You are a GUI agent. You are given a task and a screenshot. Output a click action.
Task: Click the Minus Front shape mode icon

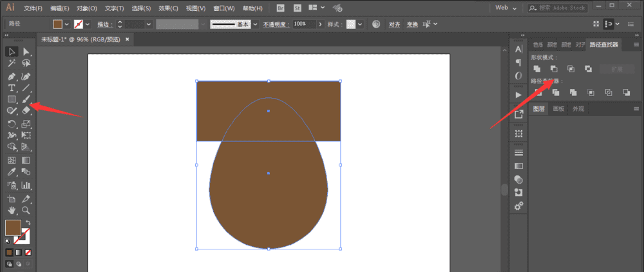(x=553, y=68)
